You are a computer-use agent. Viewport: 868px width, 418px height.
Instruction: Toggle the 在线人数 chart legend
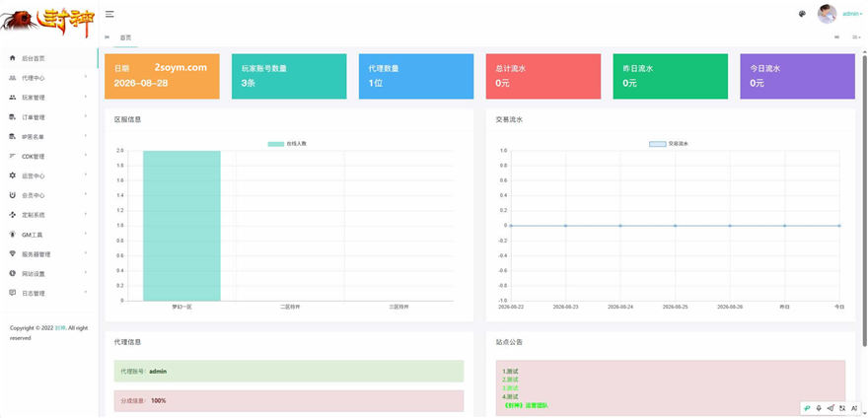287,143
